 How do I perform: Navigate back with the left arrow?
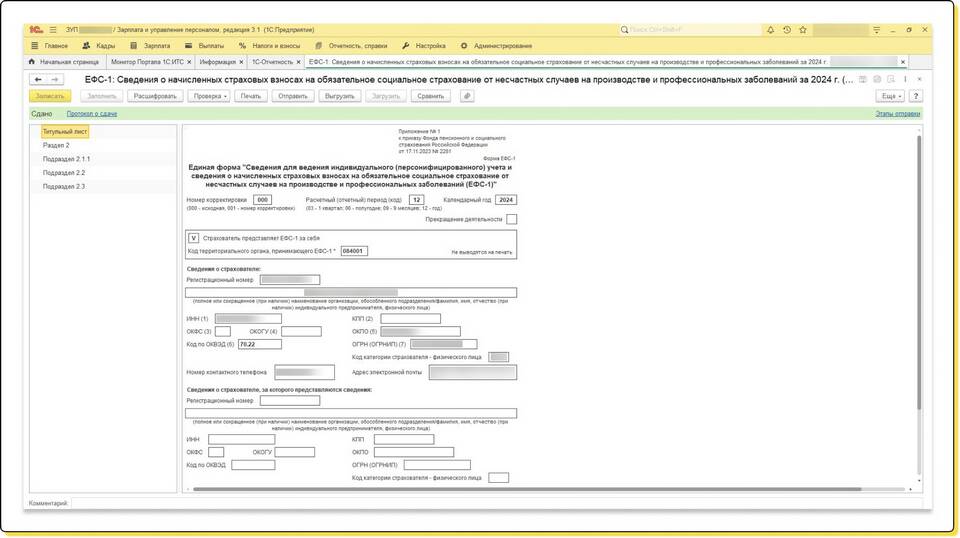pos(38,79)
